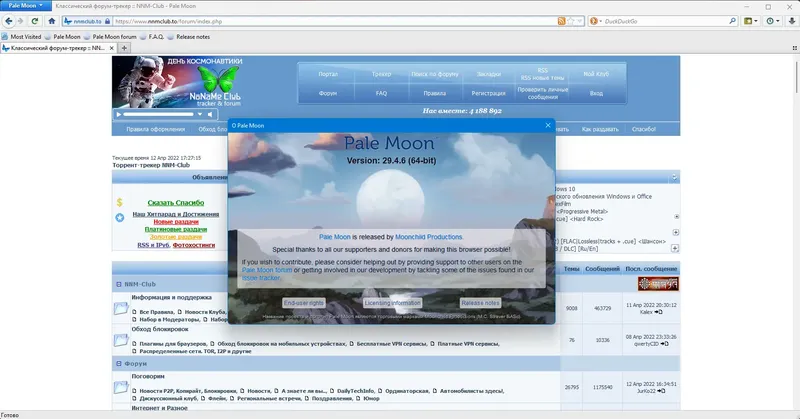Screen dimensions: 800x419
Task: Open the Сказать Спасибо link
Action: 176,203
